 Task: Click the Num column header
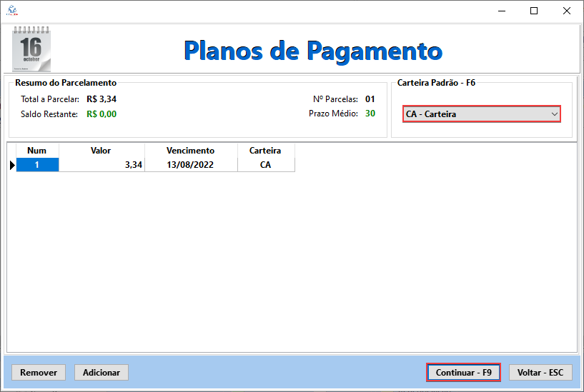(x=37, y=151)
